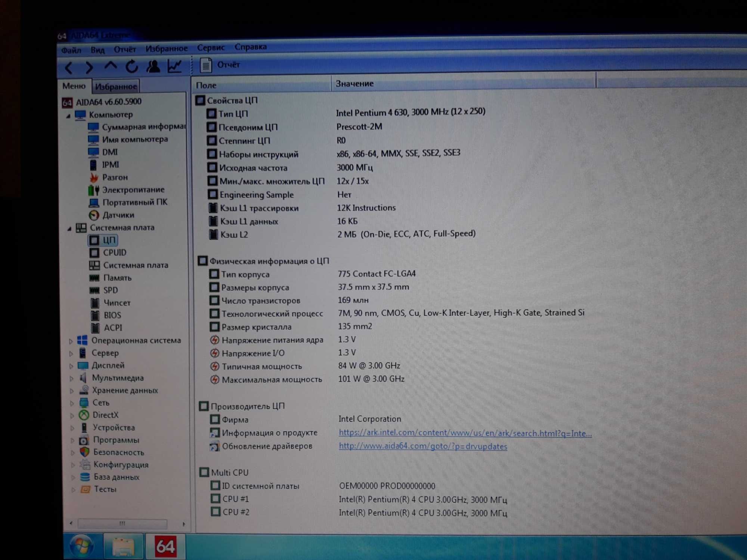
Task: Open the user management toolbar icon
Action: click(153, 66)
